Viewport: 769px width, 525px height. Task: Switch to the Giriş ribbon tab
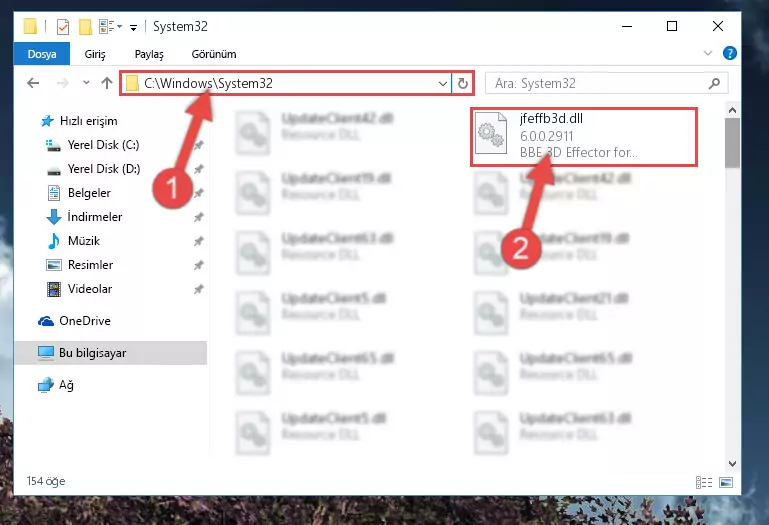pos(95,54)
